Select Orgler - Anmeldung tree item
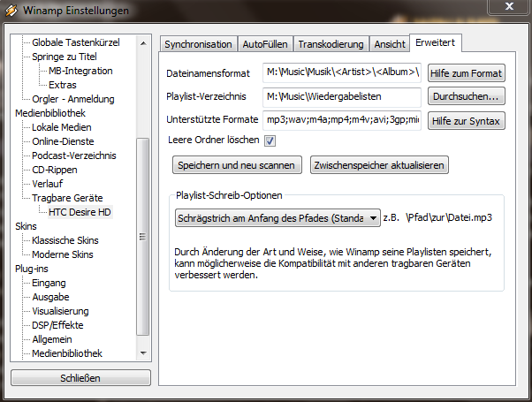 coord(73,99)
